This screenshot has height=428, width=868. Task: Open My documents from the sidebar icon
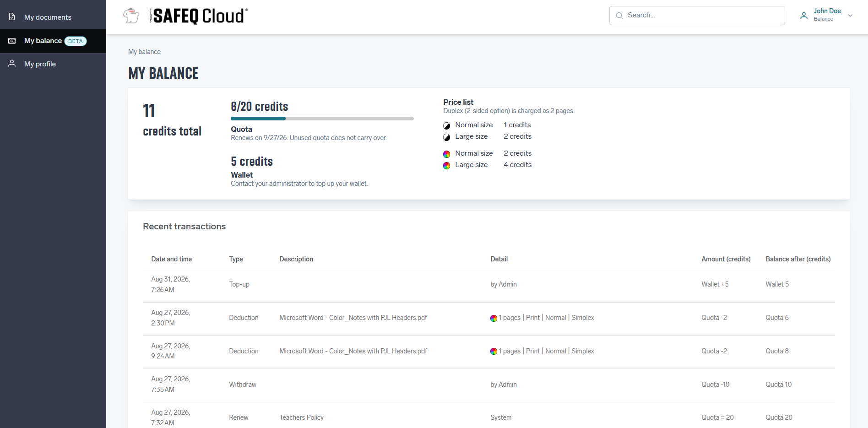coord(12,17)
